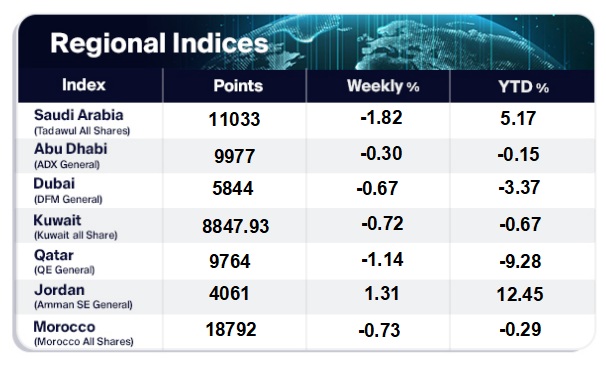
Task: Select Morocco points value 18792
Action: tap(231, 330)
